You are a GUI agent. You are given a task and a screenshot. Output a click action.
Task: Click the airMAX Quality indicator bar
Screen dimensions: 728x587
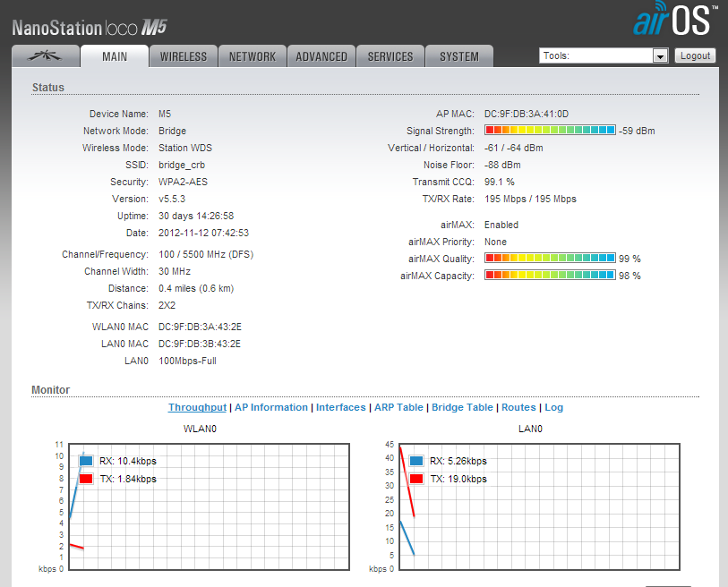click(550, 259)
